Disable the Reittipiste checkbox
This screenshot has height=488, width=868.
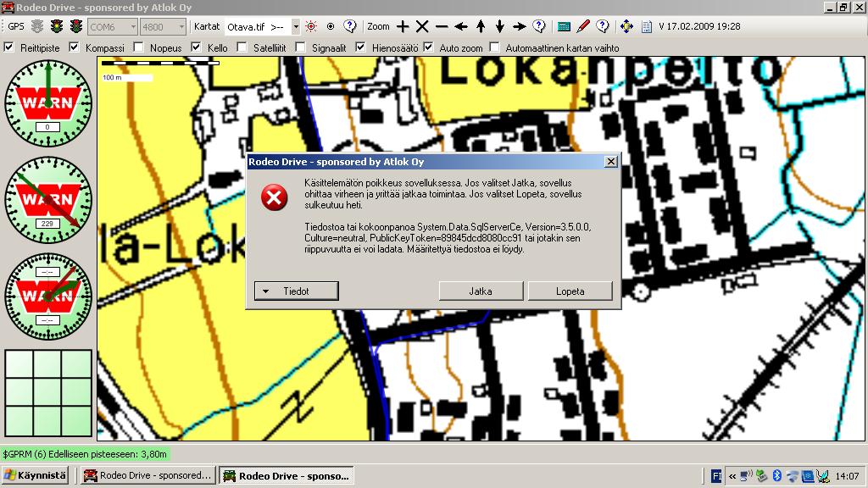[x=9, y=47]
